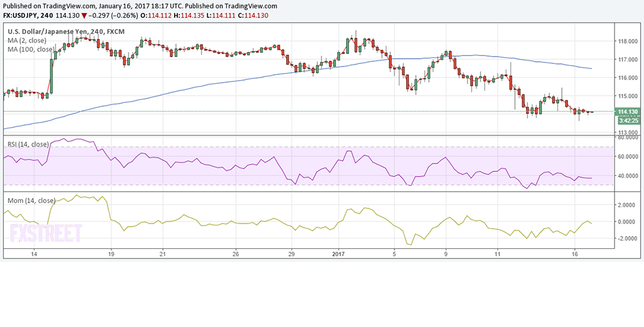Click the 80.0000 RSI axis label
Image resolution: width=644 pixels, height=327 pixels.
[x=627, y=138]
